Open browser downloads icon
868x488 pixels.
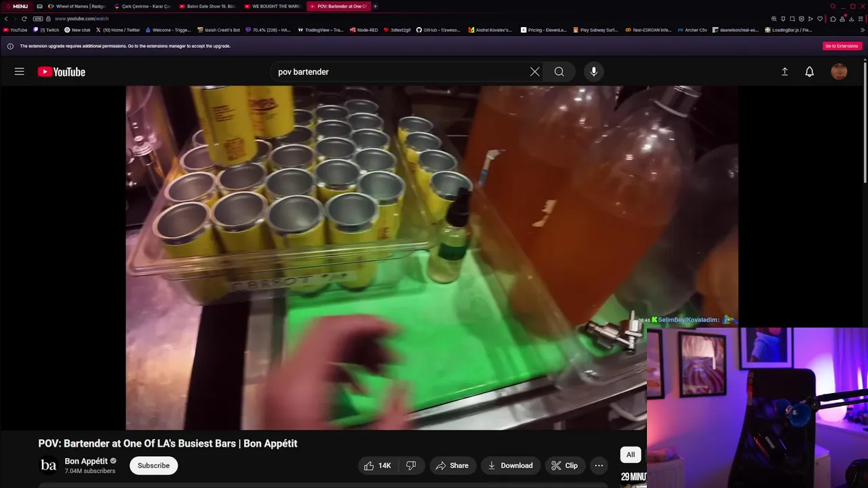(x=851, y=18)
